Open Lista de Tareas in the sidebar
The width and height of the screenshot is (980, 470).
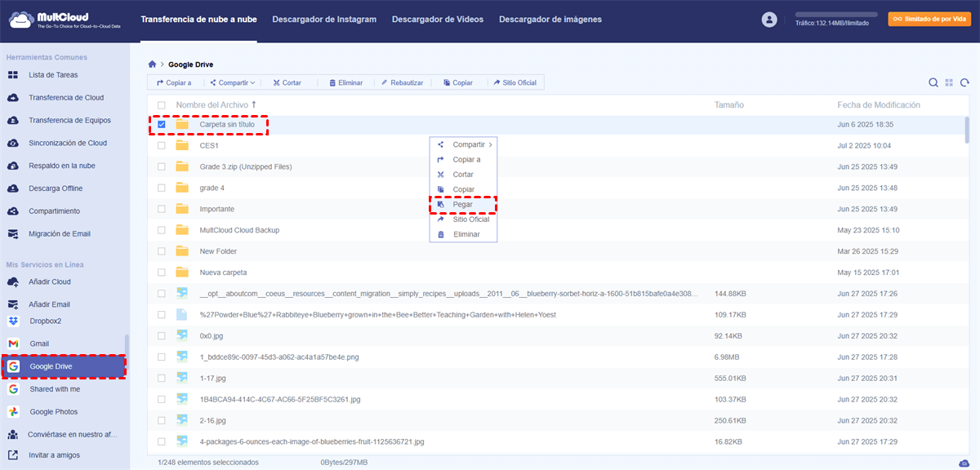point(53,75)
